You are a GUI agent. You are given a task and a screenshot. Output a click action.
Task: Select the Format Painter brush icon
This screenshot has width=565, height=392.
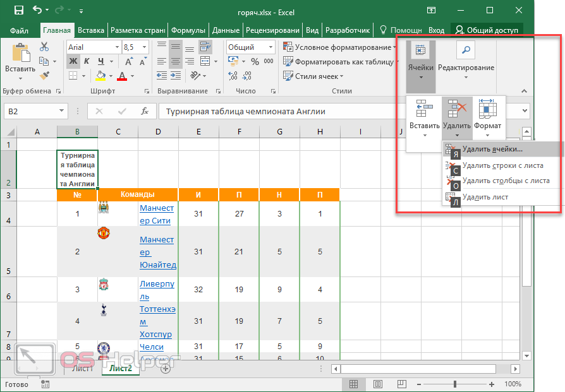tap(44, 76)
